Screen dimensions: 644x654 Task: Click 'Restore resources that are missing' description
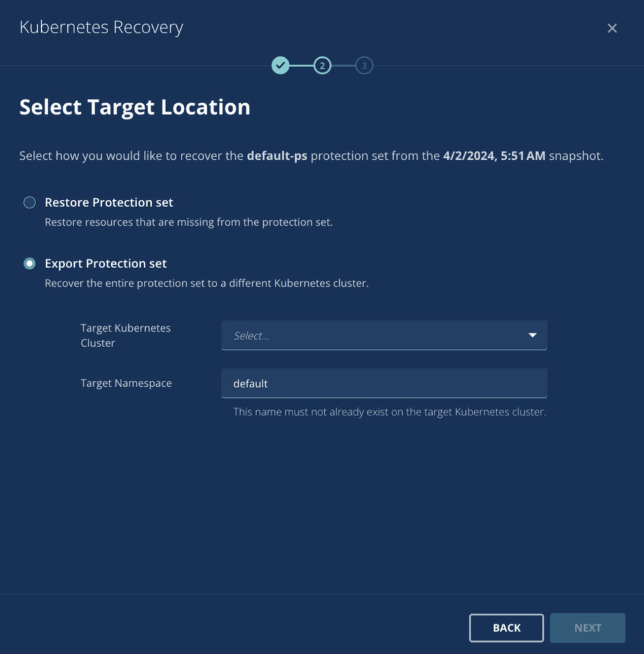pos(189,222)
